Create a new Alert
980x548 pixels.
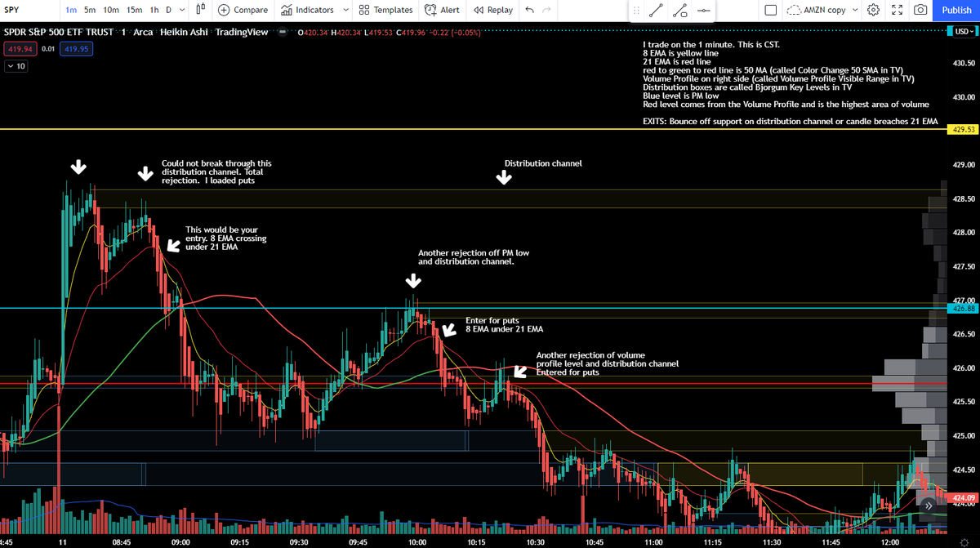(442, 10)
